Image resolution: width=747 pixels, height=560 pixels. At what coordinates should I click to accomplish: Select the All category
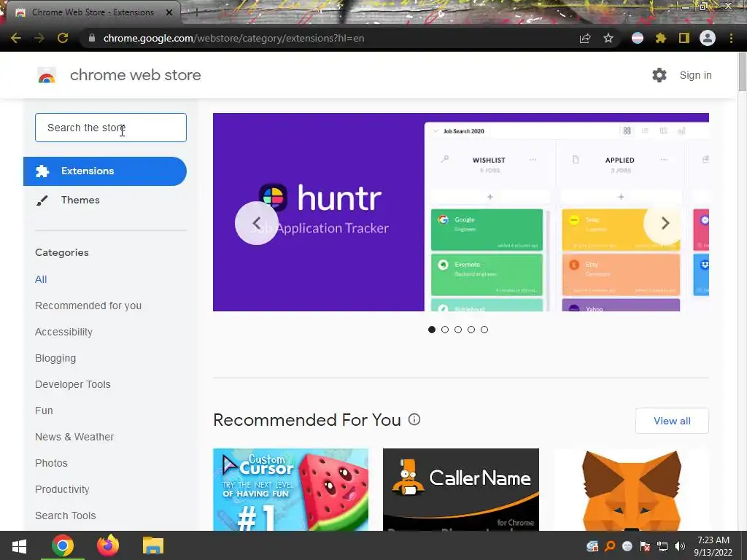point(41,279)
